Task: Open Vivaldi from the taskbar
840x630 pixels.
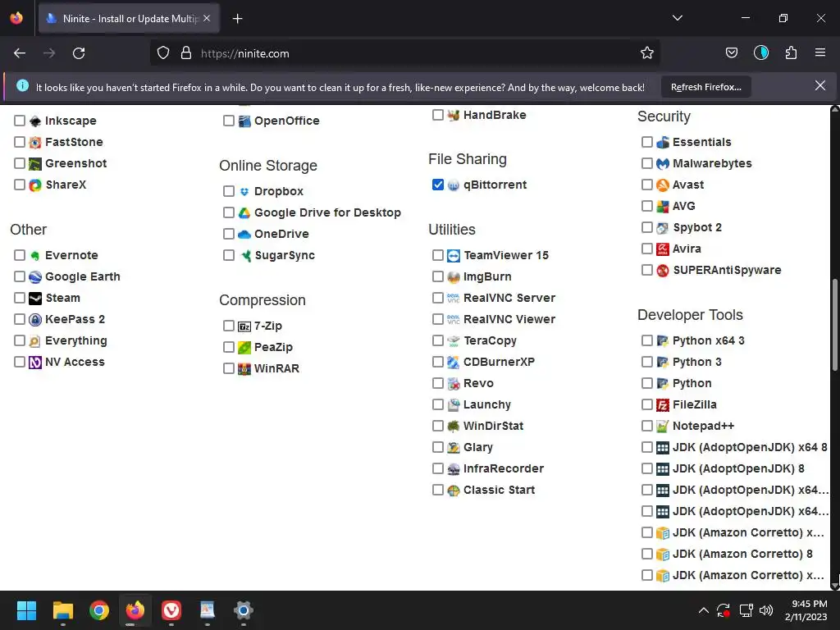Action: 171,610
